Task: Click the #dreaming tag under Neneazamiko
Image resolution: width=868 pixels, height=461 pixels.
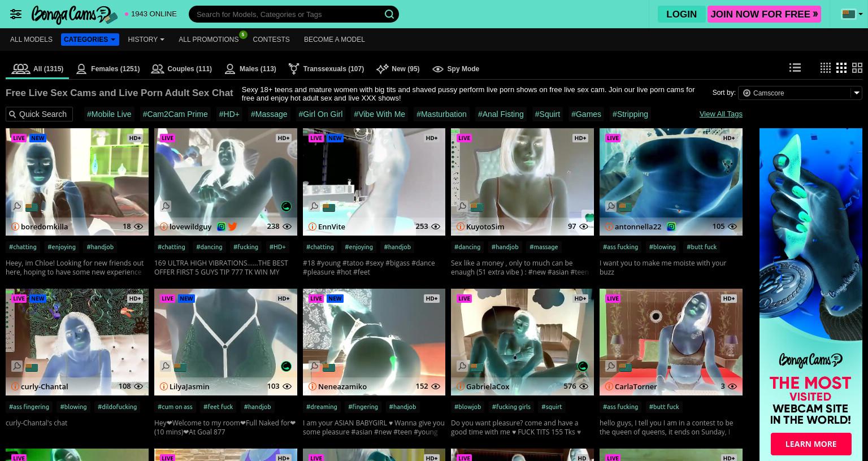Action: [322, 407]
